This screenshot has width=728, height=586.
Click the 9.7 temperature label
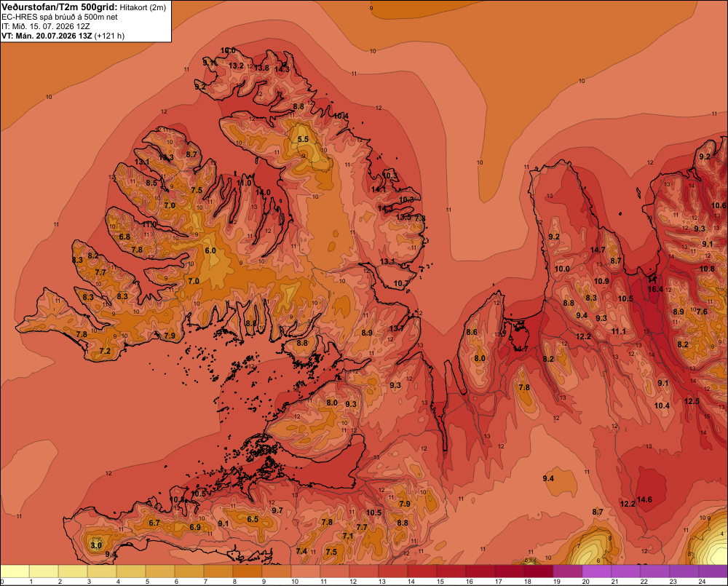[277, 510]
